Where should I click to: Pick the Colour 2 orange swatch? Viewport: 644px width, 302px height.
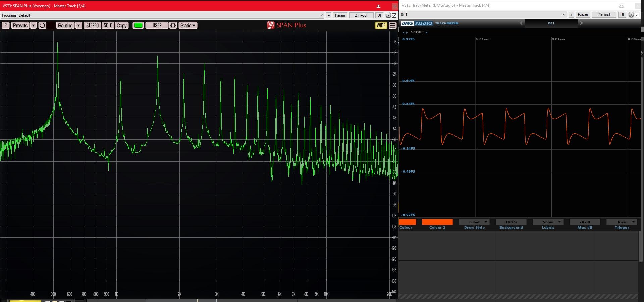[437, 222]
